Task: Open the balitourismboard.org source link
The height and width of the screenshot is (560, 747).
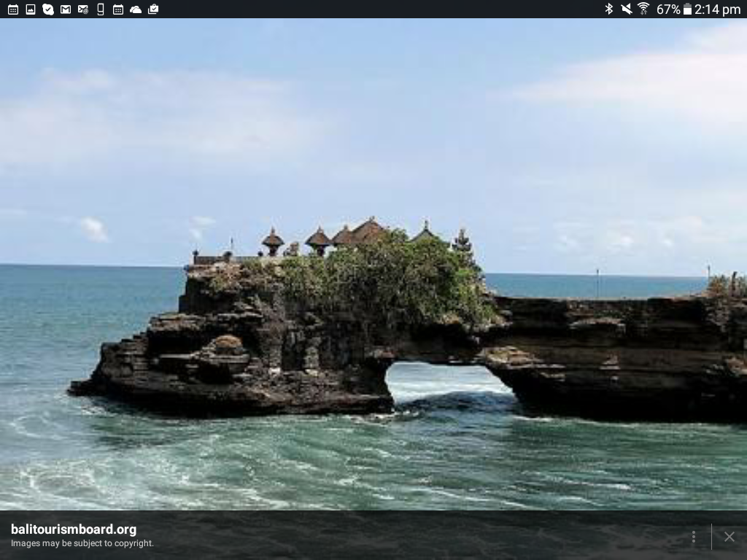Action: coord(74,529)
